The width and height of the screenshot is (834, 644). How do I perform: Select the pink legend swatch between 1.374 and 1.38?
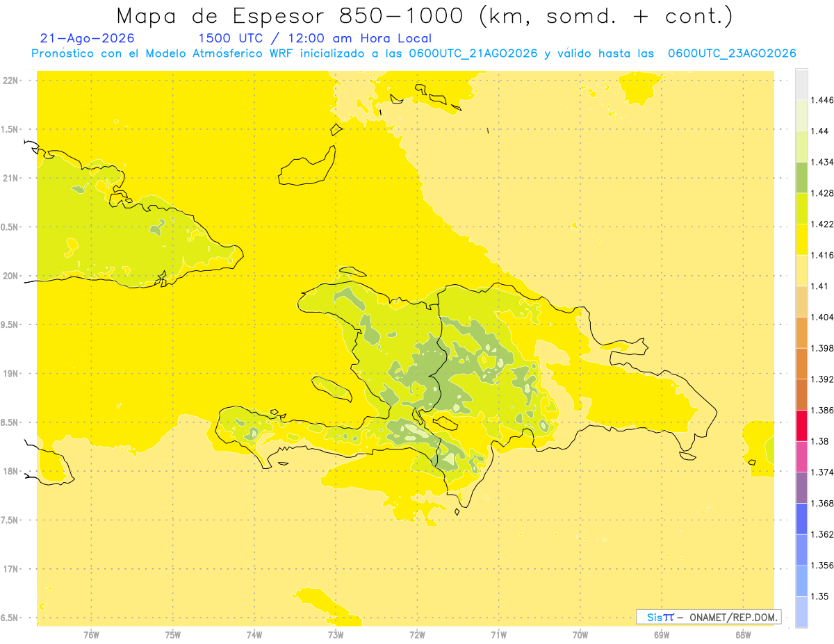click(x=801, y=456)
